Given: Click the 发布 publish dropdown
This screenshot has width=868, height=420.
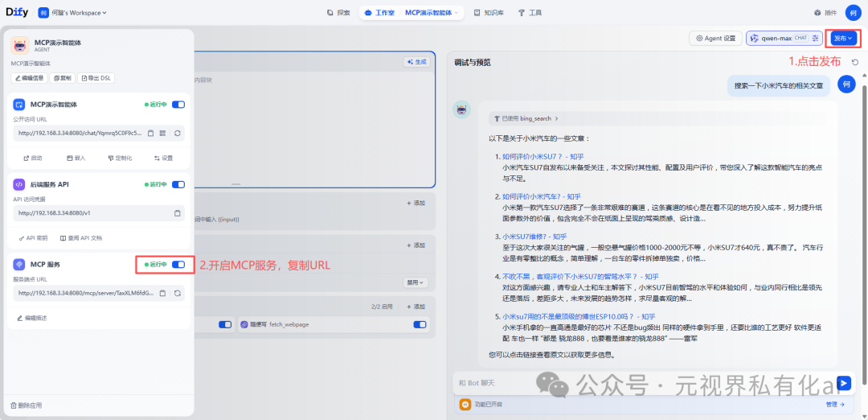Looking at the screenshot, I should (x=842, y=39).
